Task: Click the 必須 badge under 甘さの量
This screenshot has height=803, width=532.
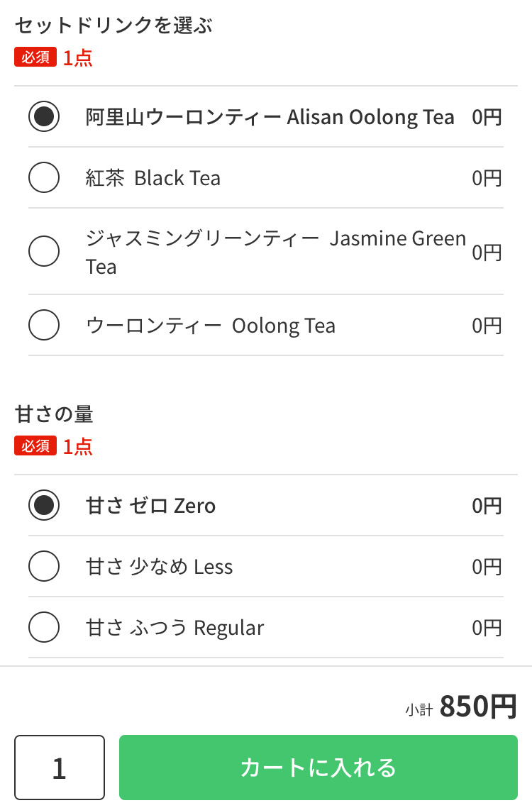Action: [x=35, y=446]
